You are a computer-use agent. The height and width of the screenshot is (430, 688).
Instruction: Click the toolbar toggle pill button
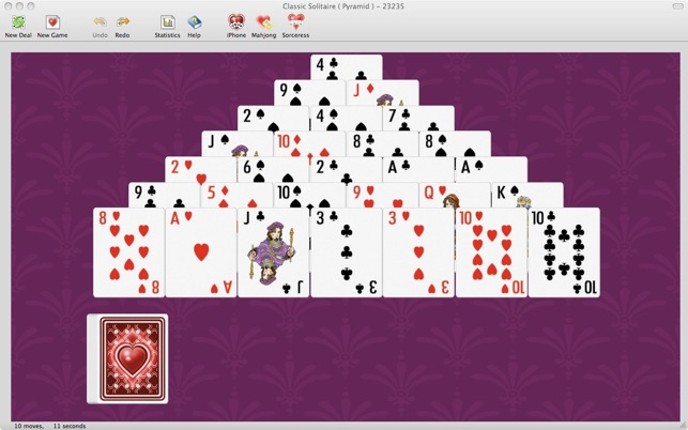pos(678,6)
